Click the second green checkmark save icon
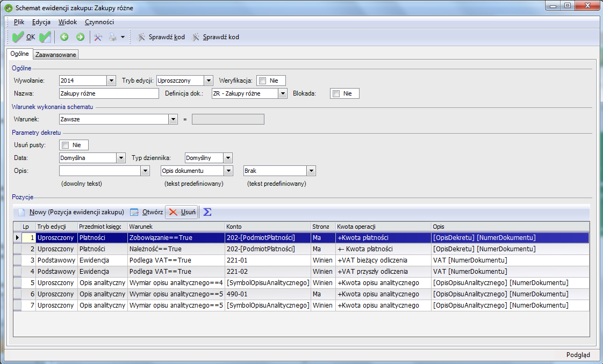The width and height of the screenshot is (603, 364). click(x=45, y=37)
